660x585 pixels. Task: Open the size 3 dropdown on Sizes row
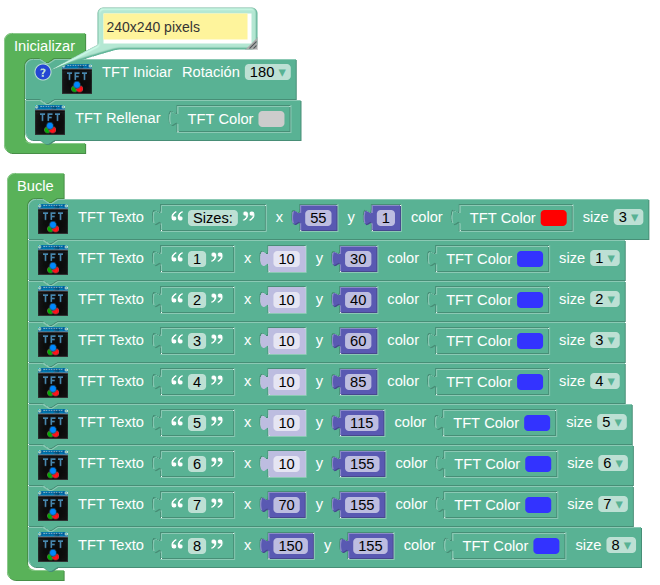628,217
